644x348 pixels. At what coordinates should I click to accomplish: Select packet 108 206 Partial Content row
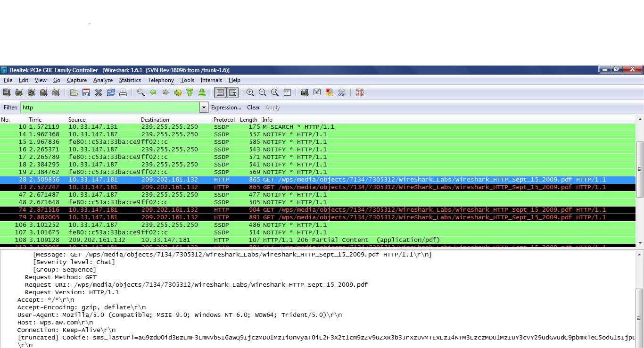pyautogui.click(x=318, y=240)
